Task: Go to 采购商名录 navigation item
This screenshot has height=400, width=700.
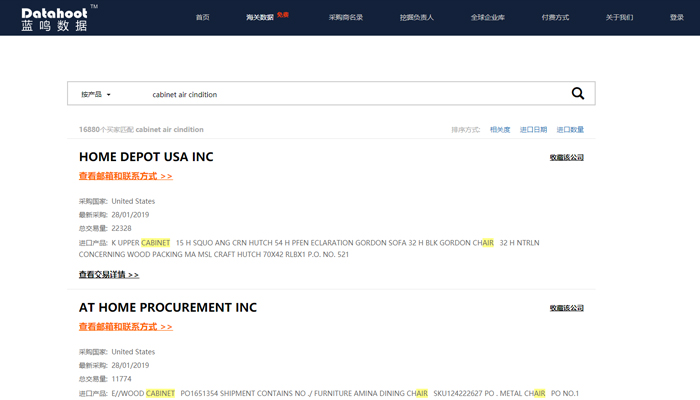Action: point(346,18)
